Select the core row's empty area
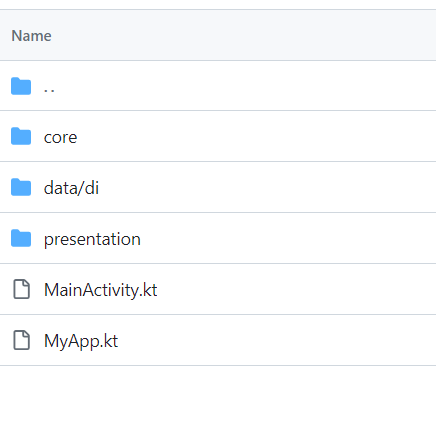The width and height of the screenshot is (436, 426). click(257, 136)
